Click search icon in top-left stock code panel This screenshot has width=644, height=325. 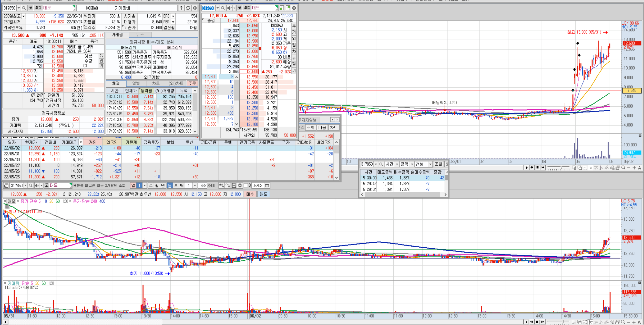tap(24, 8)
